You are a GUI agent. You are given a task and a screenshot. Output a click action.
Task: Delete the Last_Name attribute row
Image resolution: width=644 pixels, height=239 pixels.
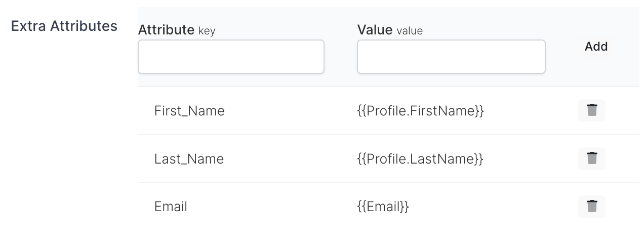(x=591, y=158)
